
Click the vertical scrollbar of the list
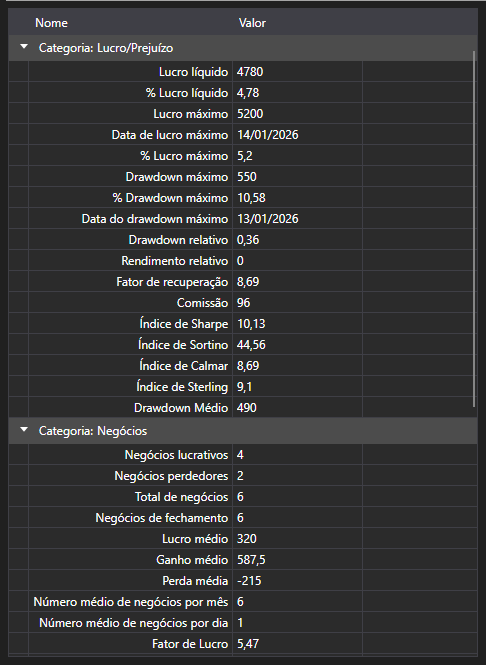click(474, 229)
